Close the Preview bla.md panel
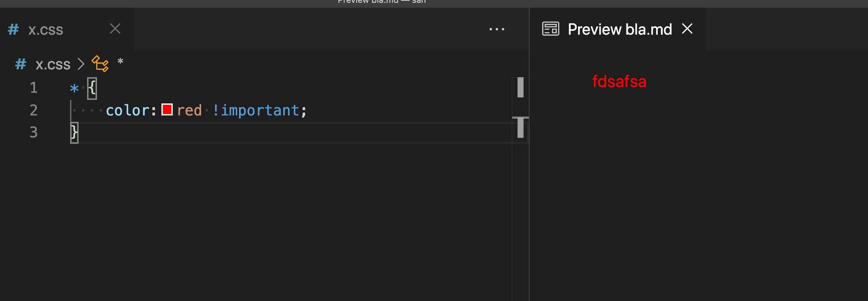868x301 pixels. tap(687, 29)
